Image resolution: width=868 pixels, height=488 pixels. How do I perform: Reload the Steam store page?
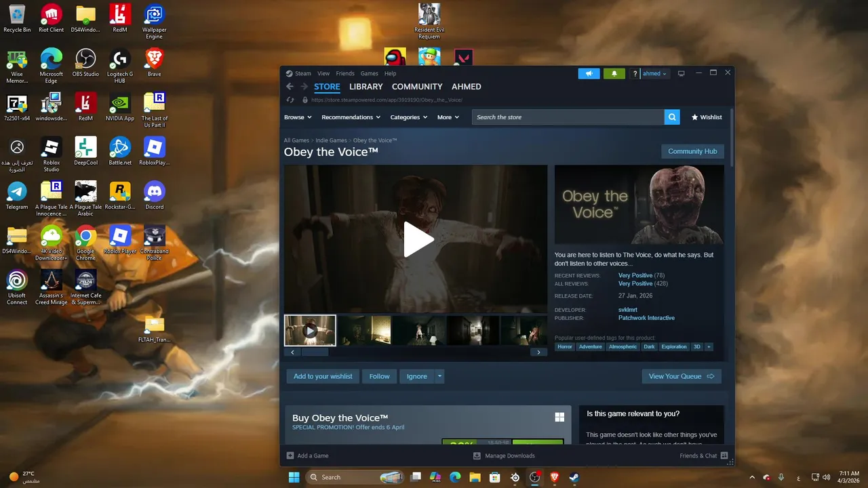click(290, 100)
